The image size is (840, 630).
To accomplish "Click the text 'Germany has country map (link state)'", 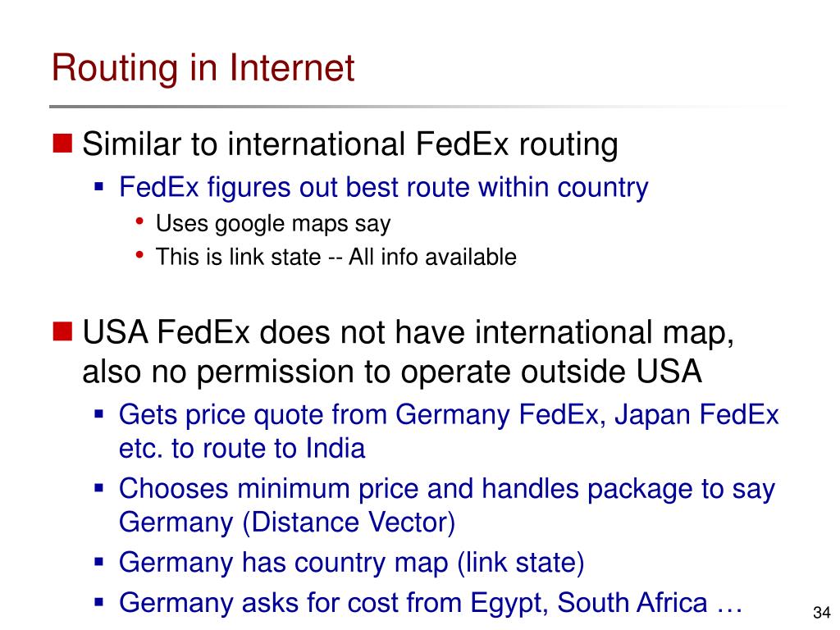I will pos(351,563).
